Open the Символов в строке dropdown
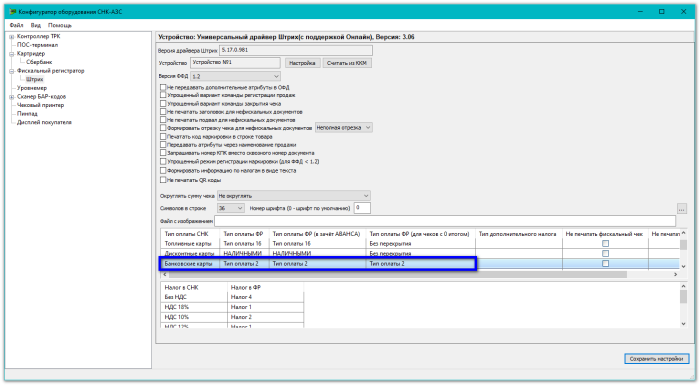700x385 pixels. (231, 208)
